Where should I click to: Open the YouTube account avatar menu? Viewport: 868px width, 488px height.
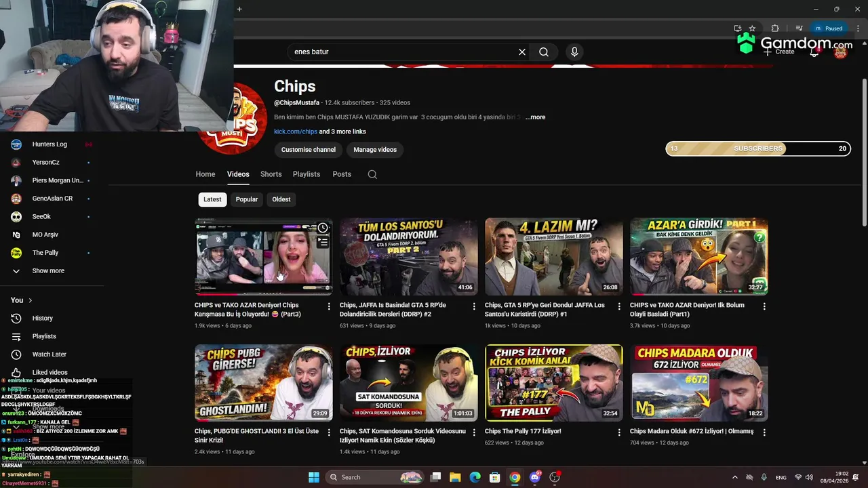pyautogui.click(x=841, y=52)
